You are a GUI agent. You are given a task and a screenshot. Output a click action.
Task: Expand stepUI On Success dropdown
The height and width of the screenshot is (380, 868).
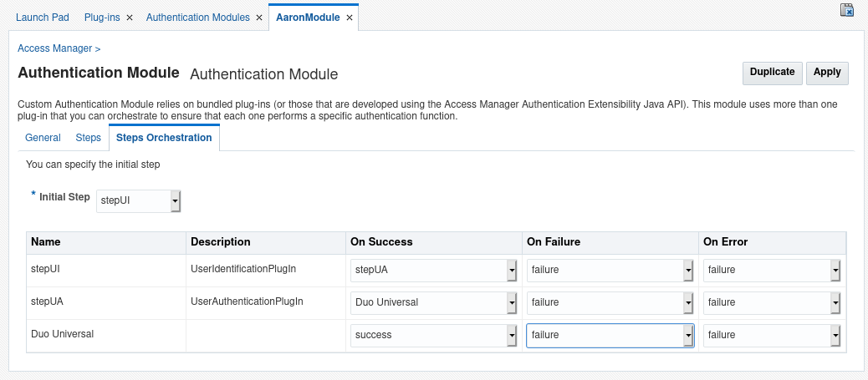511,271
